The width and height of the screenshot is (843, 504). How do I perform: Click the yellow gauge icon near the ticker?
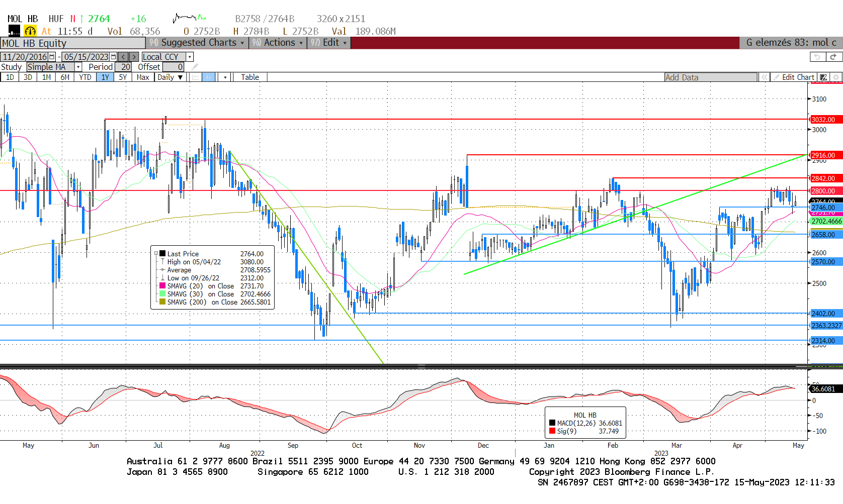pos(30,31)
